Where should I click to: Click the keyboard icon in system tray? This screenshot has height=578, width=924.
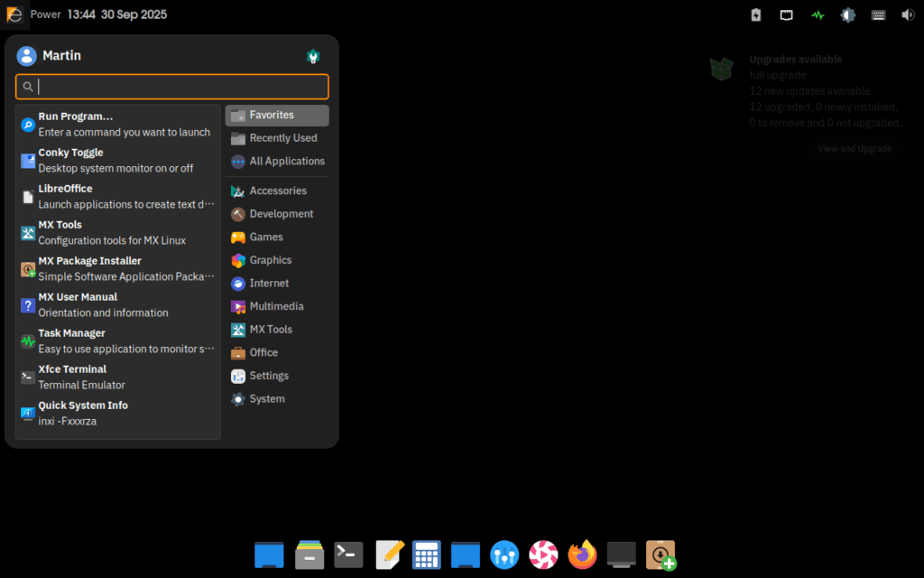[878, 14]
